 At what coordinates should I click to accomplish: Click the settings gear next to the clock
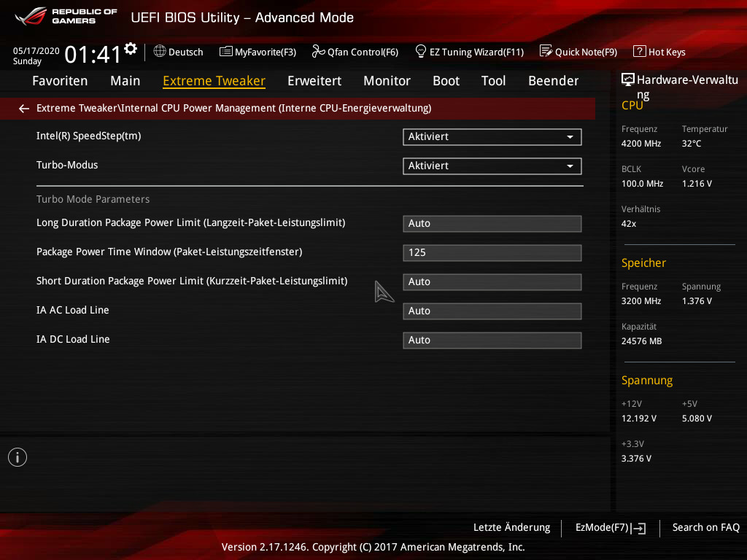tap(131, 48)
